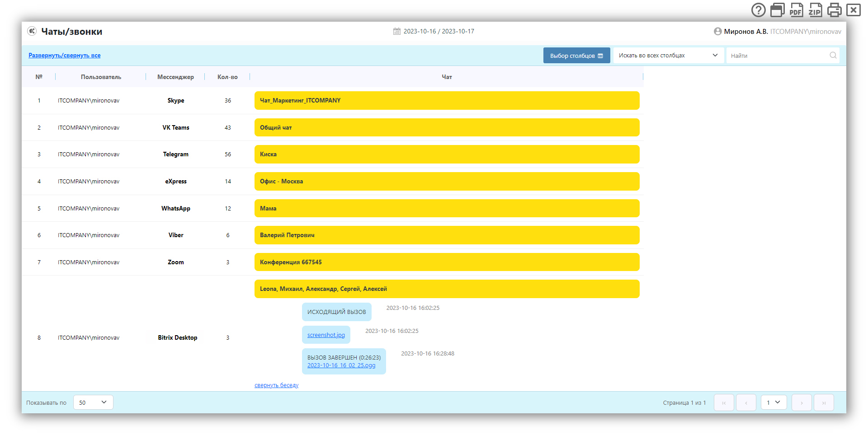Export report using the PDF icon
This screenshot has height=435, width=868.
pos(796,10)
